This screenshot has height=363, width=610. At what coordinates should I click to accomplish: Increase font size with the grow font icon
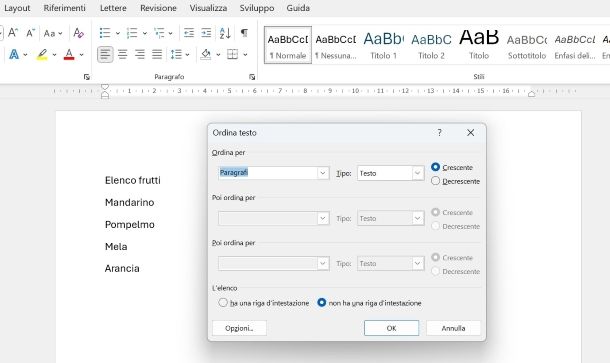(x=13, y=33)
